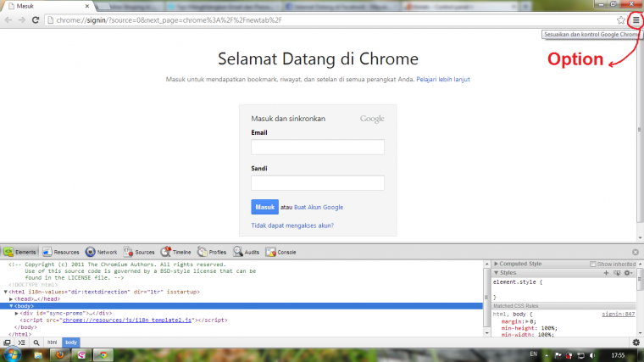Viewport: 644px width, 362px height.
Task: Go back to the previous page
Action: [8, 19]
